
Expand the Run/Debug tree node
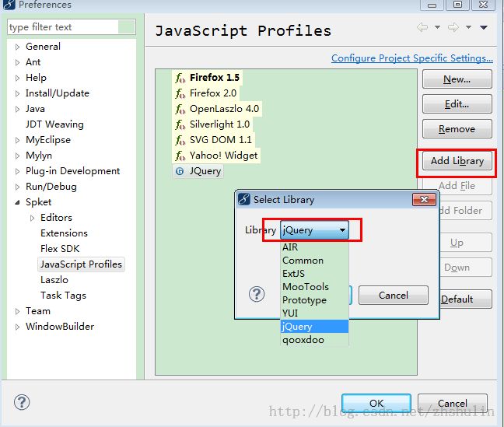(17, 187)
